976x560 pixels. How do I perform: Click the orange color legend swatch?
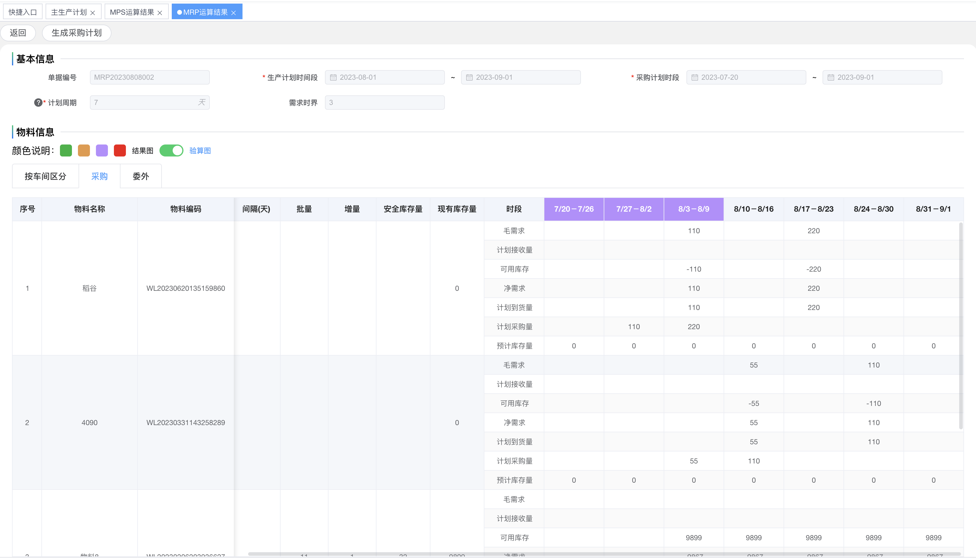84,150
